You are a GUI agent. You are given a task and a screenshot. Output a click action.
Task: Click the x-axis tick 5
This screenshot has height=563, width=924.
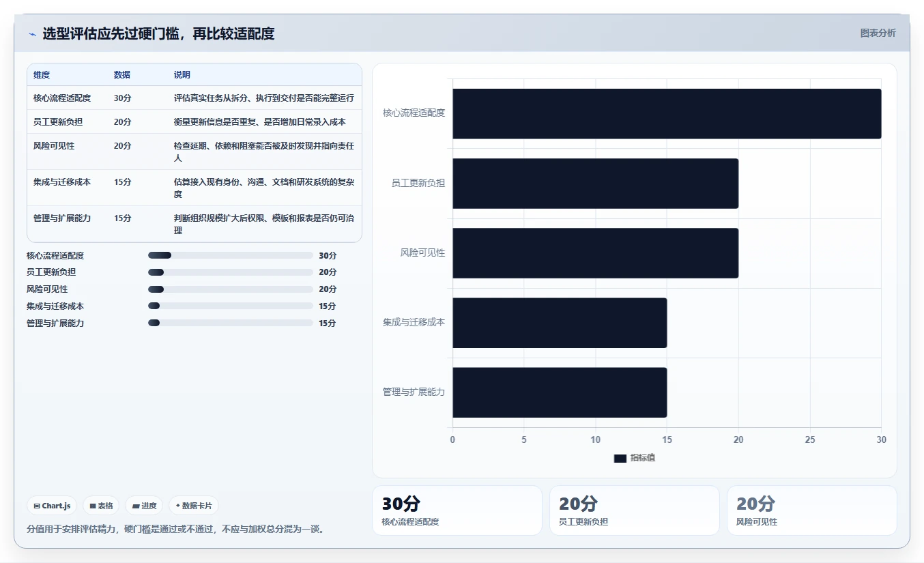(x=524, y=439)
